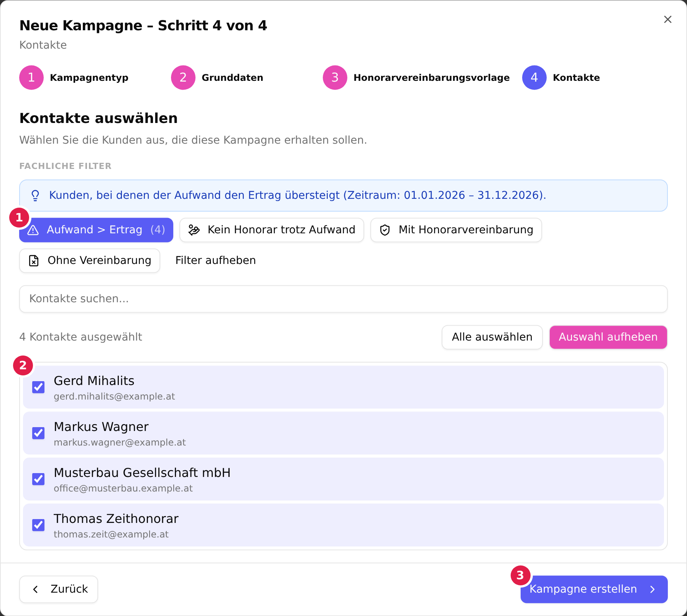Open the Kampagnentyp step label

point(89,77)
